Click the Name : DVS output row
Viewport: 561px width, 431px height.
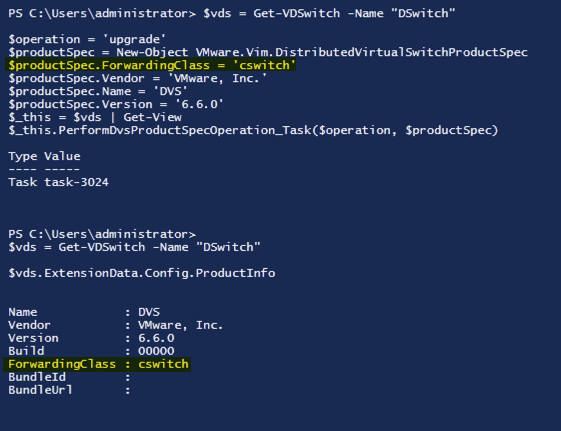pos(84,312)
